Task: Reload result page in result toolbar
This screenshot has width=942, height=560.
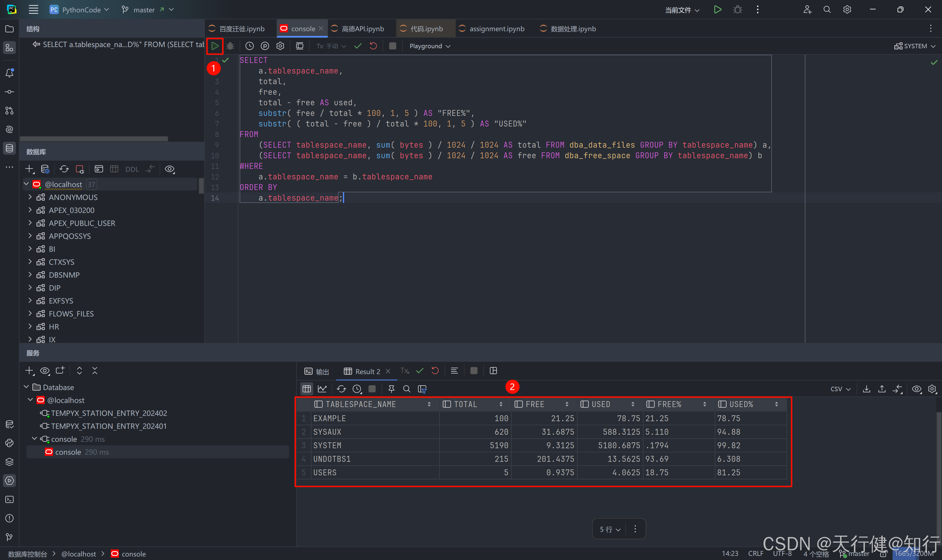Action: pos(341,389)
